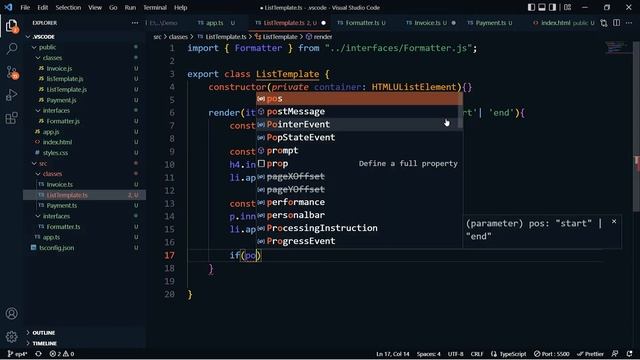The width and height of the screenshot is (640, 360).
Task: Select pos suggestion in autocomplete
Action: click(x=357, y=98)
